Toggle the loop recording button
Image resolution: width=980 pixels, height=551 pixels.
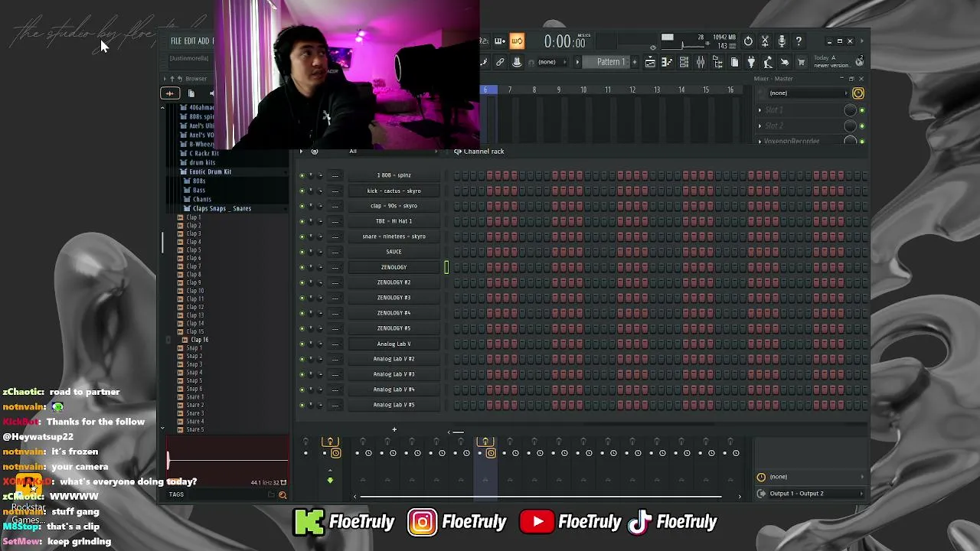coord(517,41)
